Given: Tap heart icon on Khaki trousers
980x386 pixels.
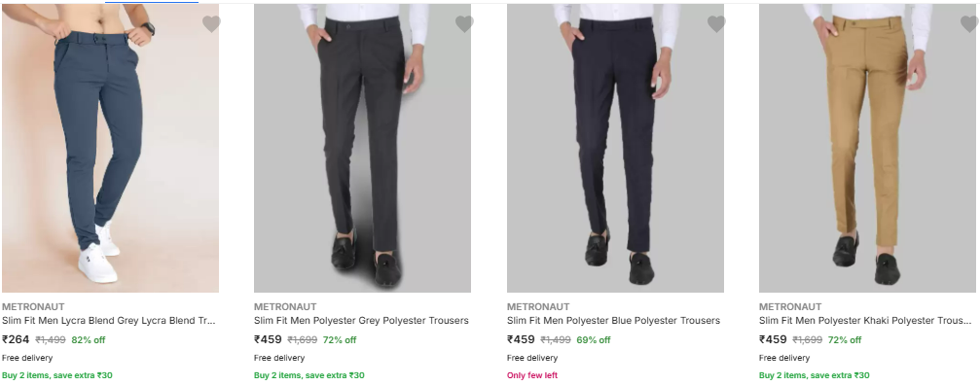Looking at the screenshot, I should click(968, 24).
